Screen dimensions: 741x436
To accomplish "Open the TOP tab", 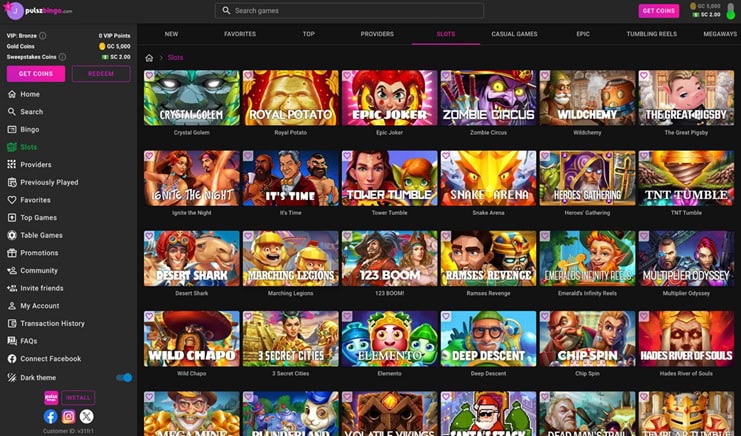I will [x=309, y=34].
